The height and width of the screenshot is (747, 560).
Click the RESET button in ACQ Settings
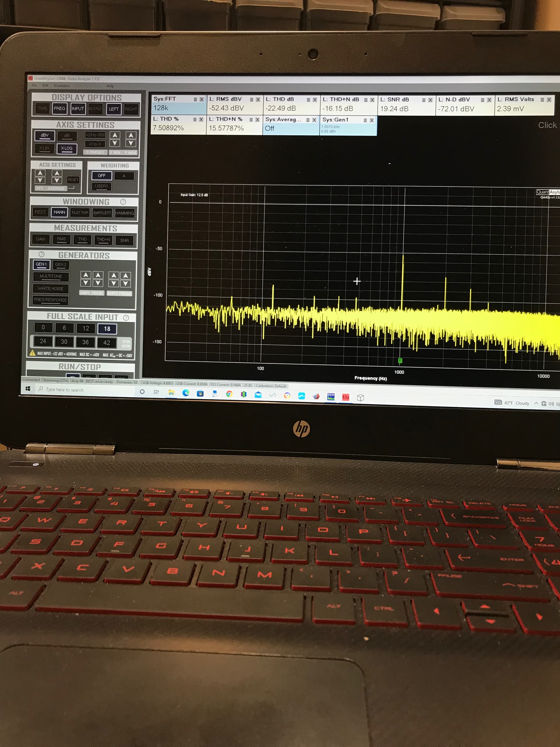pos(73,180)
